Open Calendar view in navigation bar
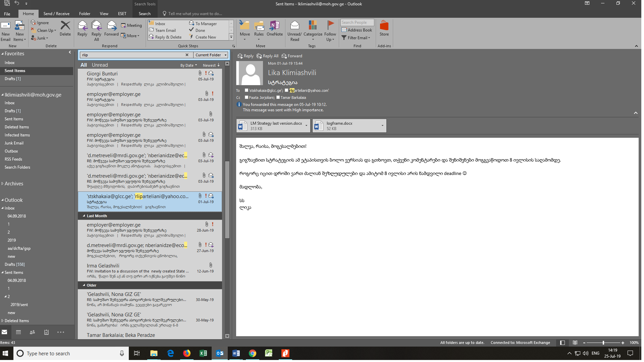 click(18, 332)
